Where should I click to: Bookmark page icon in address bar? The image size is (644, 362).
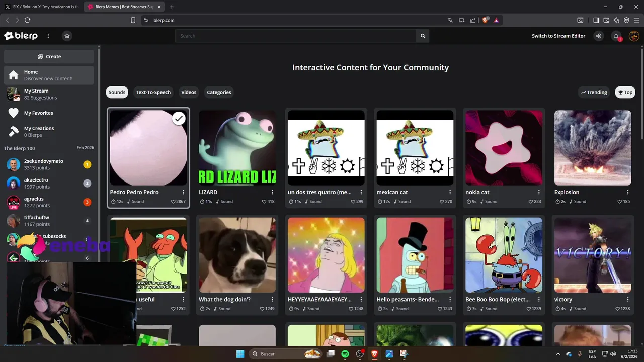[x=133, y=20]
